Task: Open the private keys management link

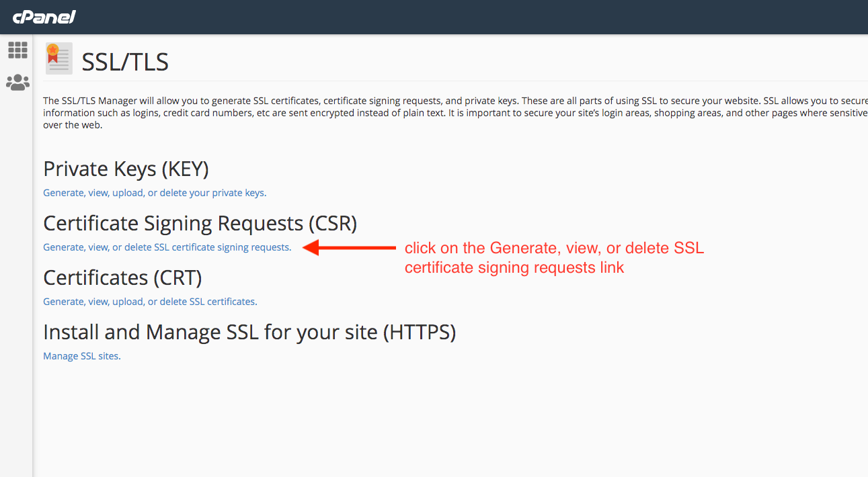Action: 155,193
